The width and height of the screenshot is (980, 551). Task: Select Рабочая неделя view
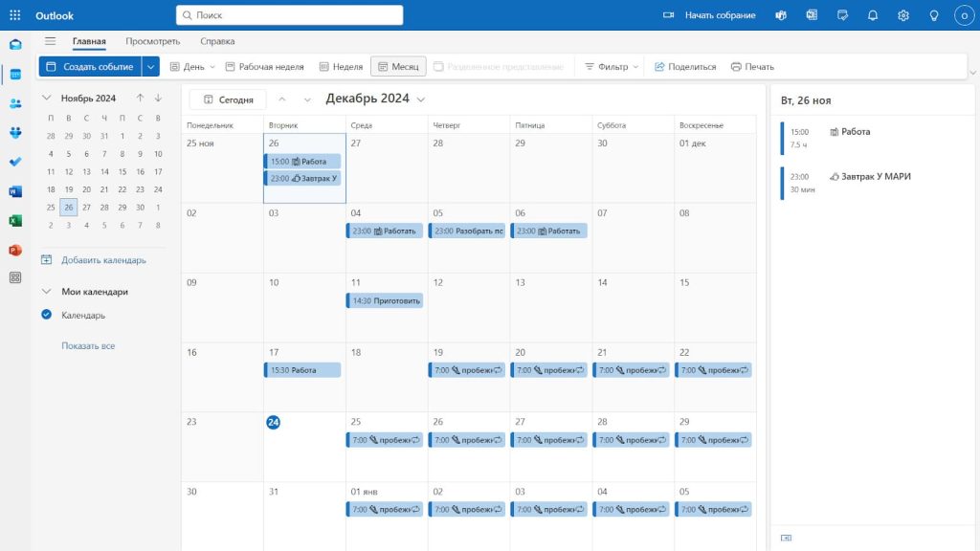coord(264,67)
